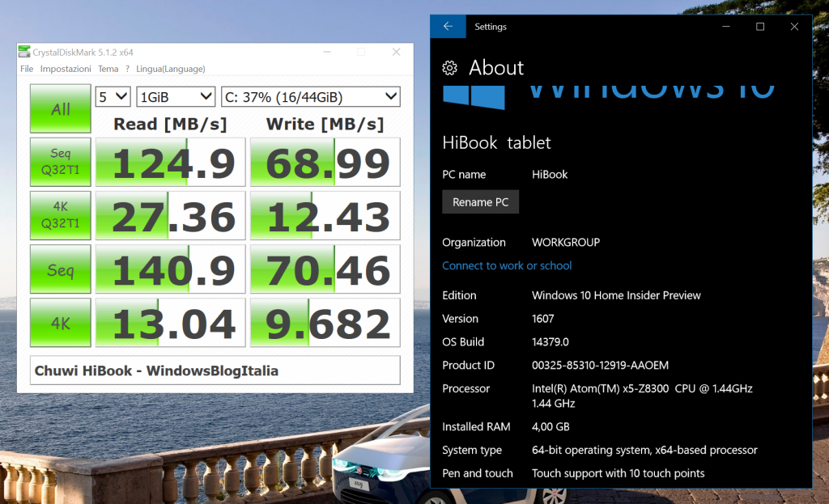829x504 pixels.
Task: Click the 4K read result 13.04
Action: click(x=170, y=323)
